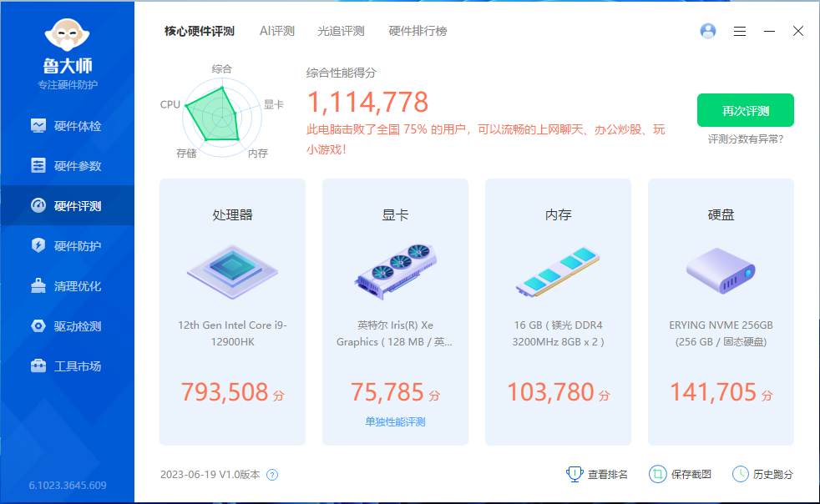
Task: Click the memory stick illustration
Action: [x=558, y=272]
